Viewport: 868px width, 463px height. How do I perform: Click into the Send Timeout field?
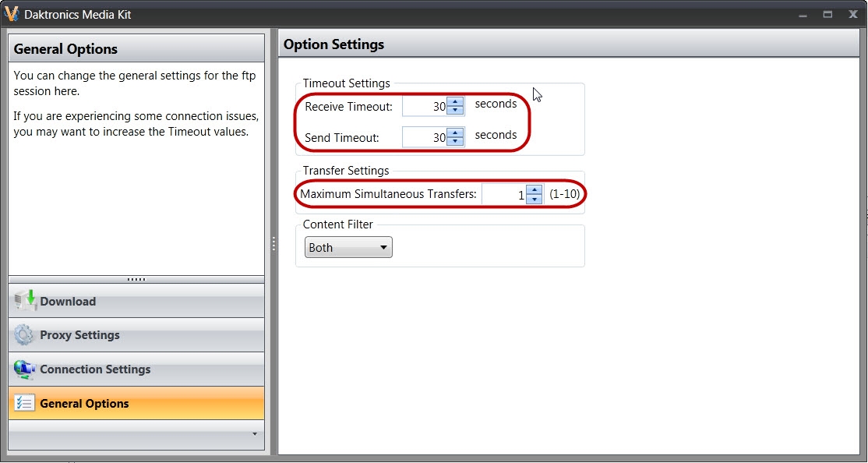pos(425,138)
